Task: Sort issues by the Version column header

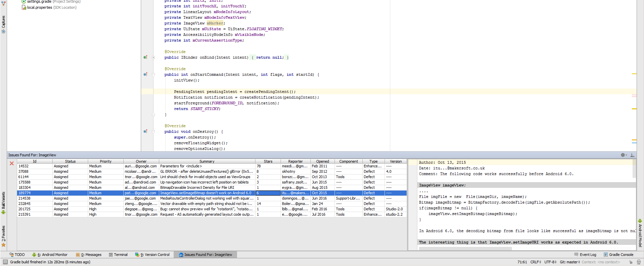Action: tap(396, 161)
